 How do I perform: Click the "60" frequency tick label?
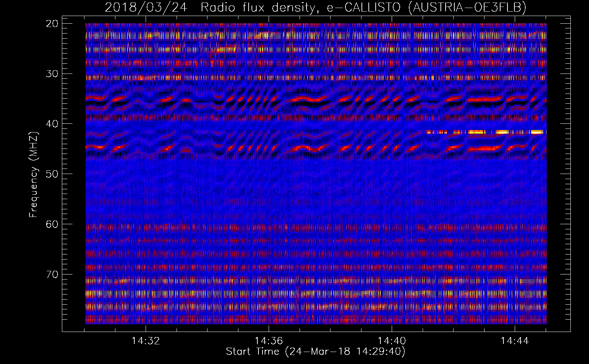(52, 224)
